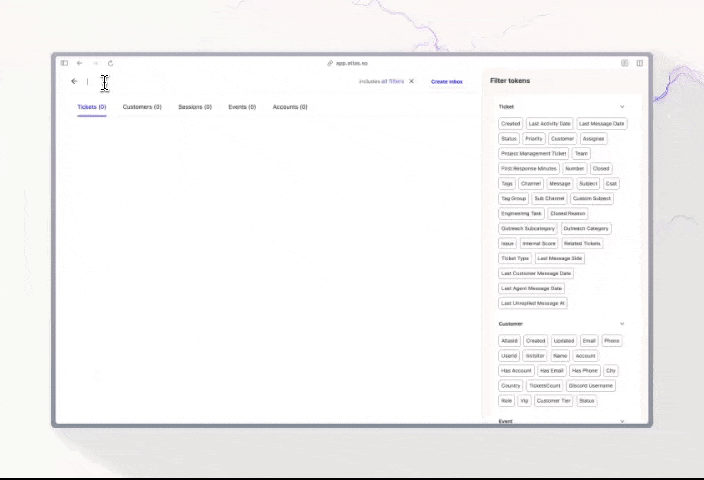Select the Last Activity Date token
The image size is (704, 480).
click(x=549, y=124)
